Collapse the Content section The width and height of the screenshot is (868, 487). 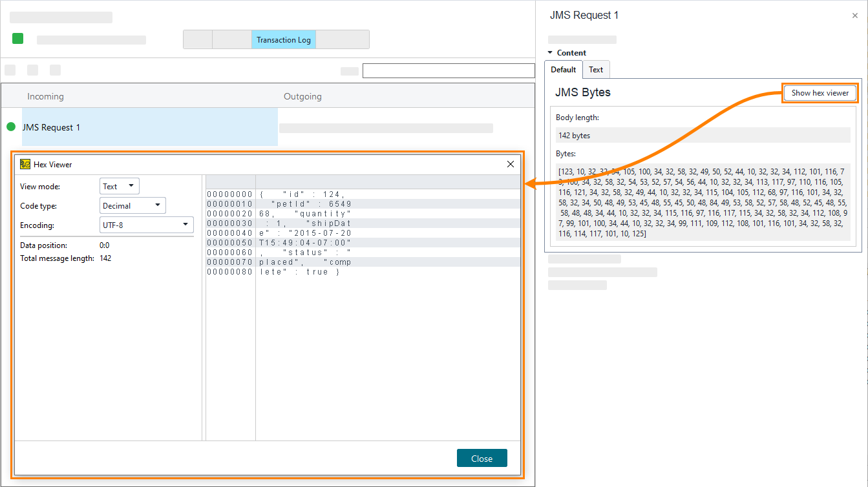[x=551, y=53]
